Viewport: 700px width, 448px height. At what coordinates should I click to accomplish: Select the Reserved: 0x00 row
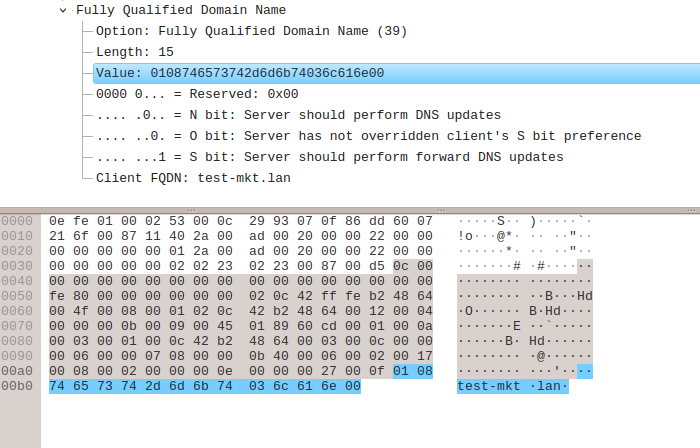[x=197, y=94]
